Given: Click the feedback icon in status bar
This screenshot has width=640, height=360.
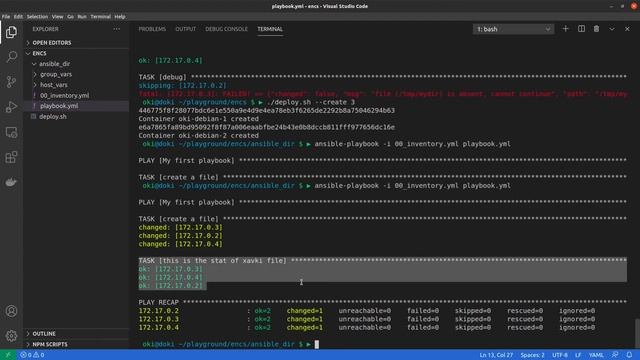Looking at the screenshot, I should pos(615,355).
